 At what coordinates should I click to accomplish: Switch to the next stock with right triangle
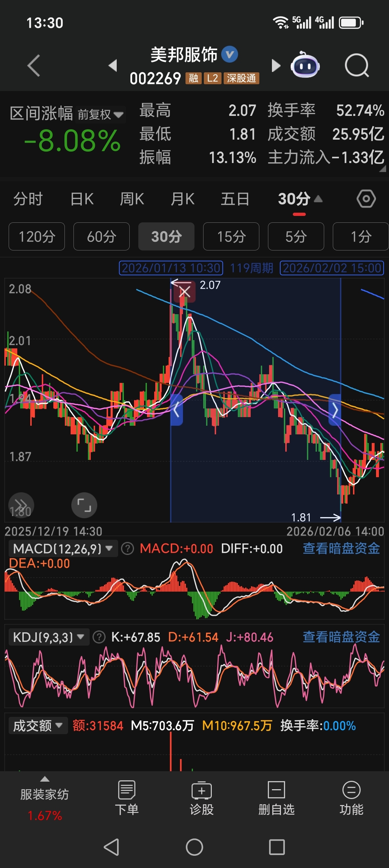coord(276,65)
